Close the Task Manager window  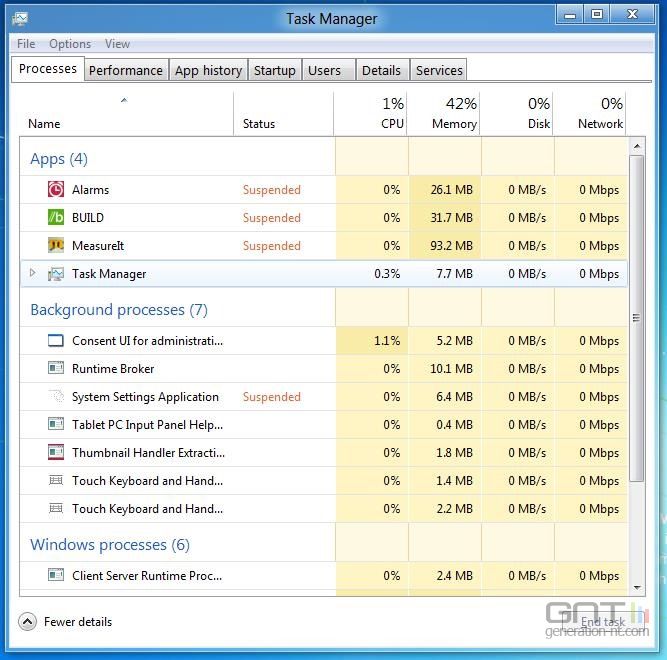tap(633, 15)
